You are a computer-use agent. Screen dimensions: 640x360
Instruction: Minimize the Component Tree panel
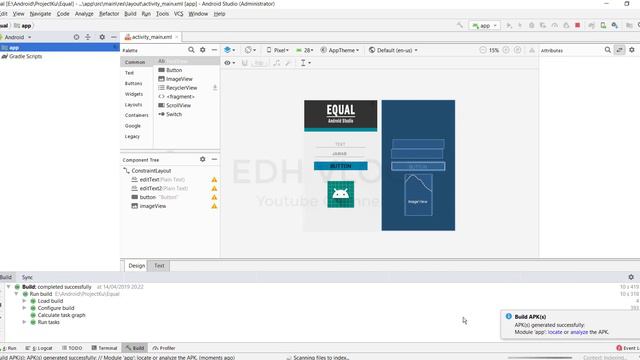pos(214,159)
